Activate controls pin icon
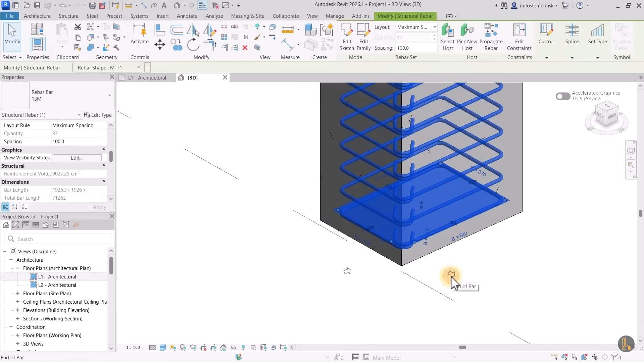This screenshot has width=644, height=362. [x=139, y=34]
